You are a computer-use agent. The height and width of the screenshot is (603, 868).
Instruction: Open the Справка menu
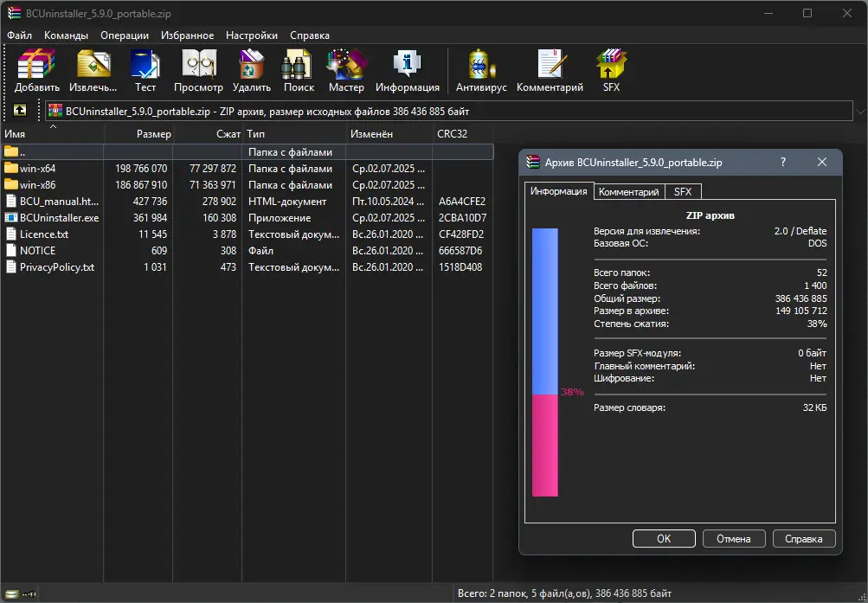310,35
